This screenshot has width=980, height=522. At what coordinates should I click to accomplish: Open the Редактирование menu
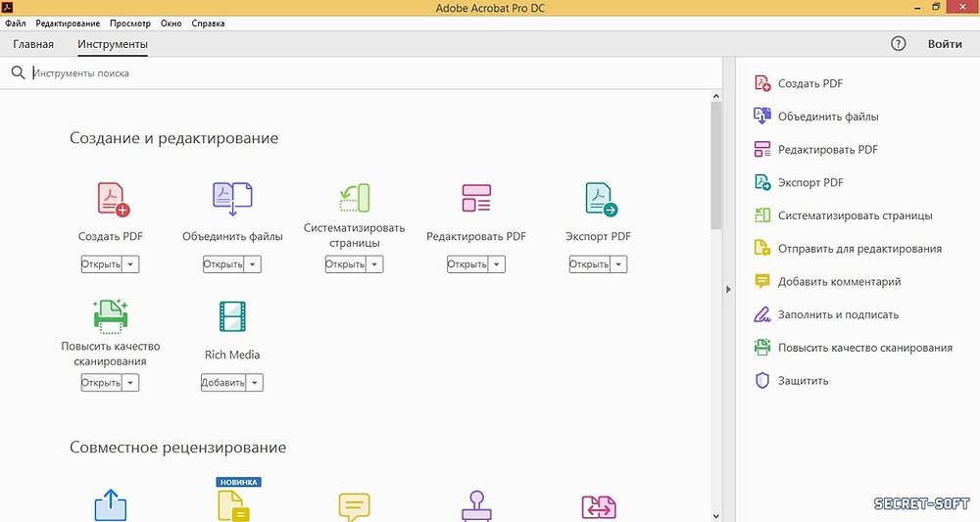[x=68, y=24]
